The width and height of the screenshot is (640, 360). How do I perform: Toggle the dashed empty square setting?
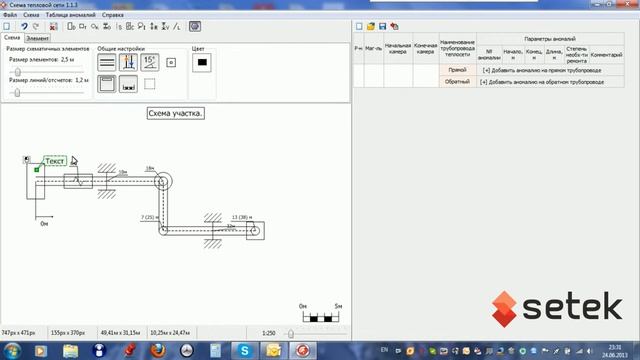point(150,84)
